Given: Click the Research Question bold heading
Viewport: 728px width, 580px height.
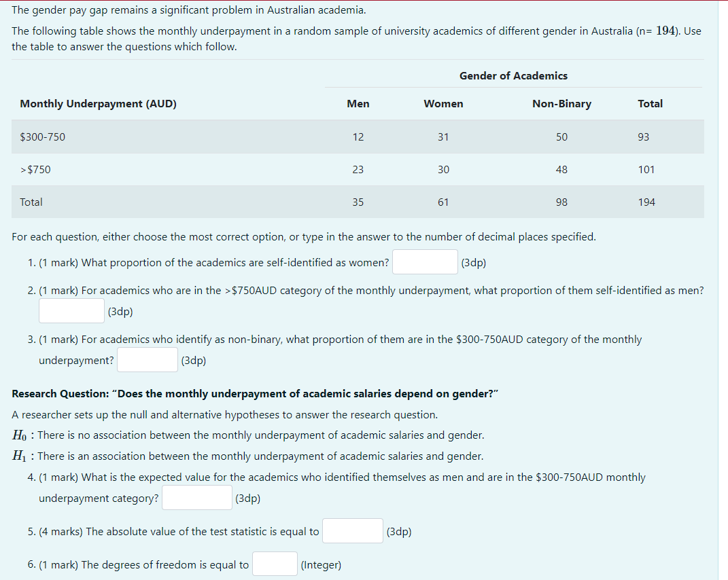Looking at the screenshot, I should tap(255, 393).
